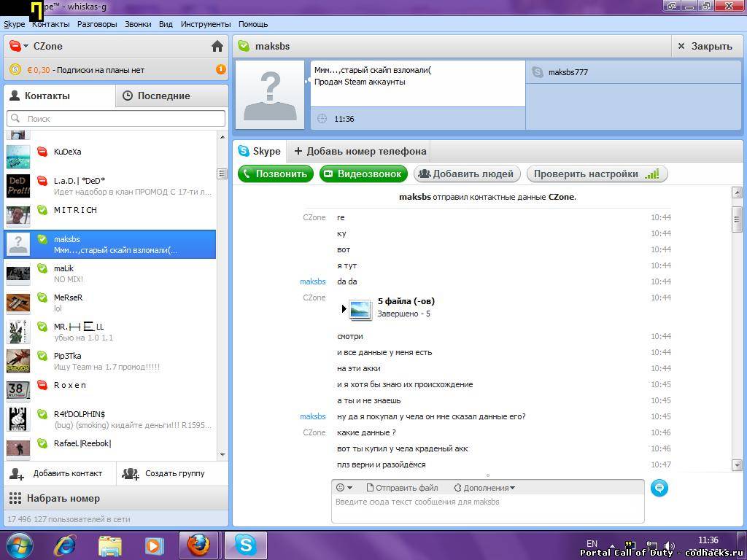The image size is (747, 560).
Task: Click the Поиск contact search field
Action: coord(116,119)
